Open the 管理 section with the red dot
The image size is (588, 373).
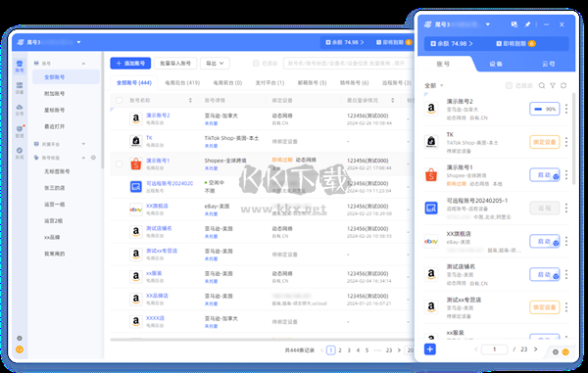pyautogui.click(x=20, y=131)
